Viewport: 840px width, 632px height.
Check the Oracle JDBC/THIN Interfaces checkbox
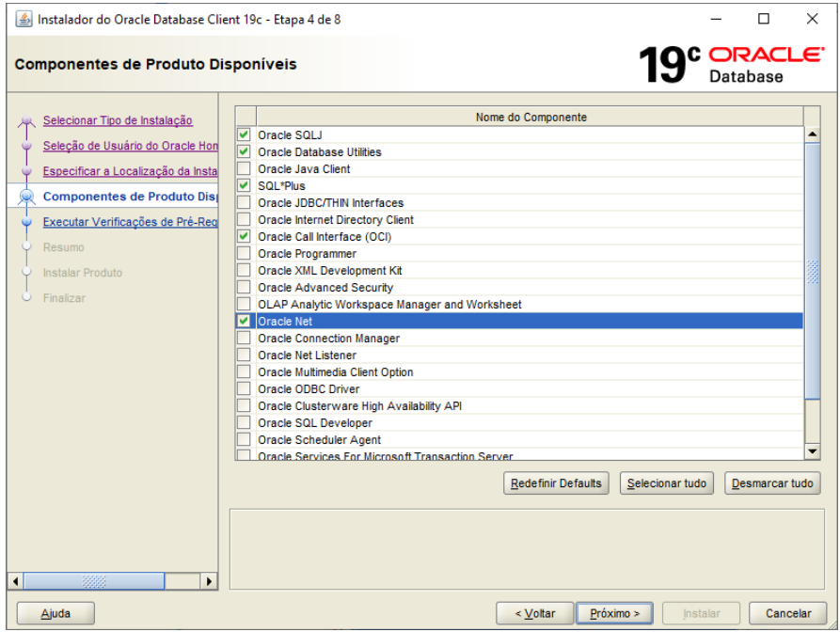point(244,202)
